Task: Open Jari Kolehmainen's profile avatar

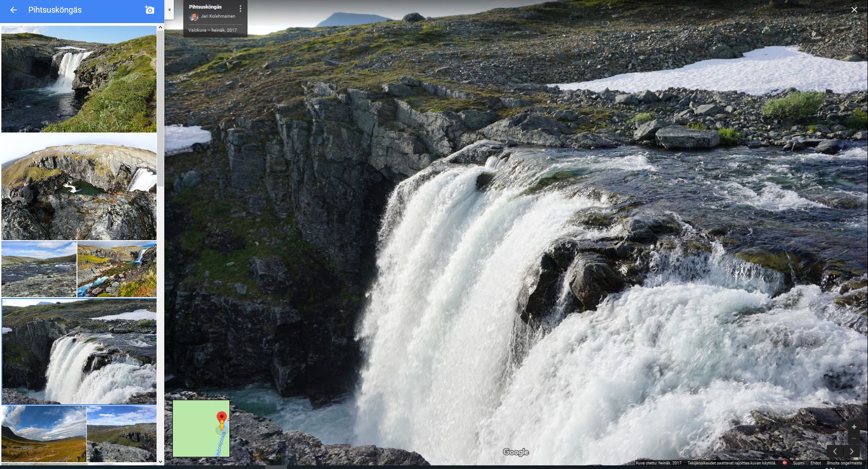Action: [194, 17]
